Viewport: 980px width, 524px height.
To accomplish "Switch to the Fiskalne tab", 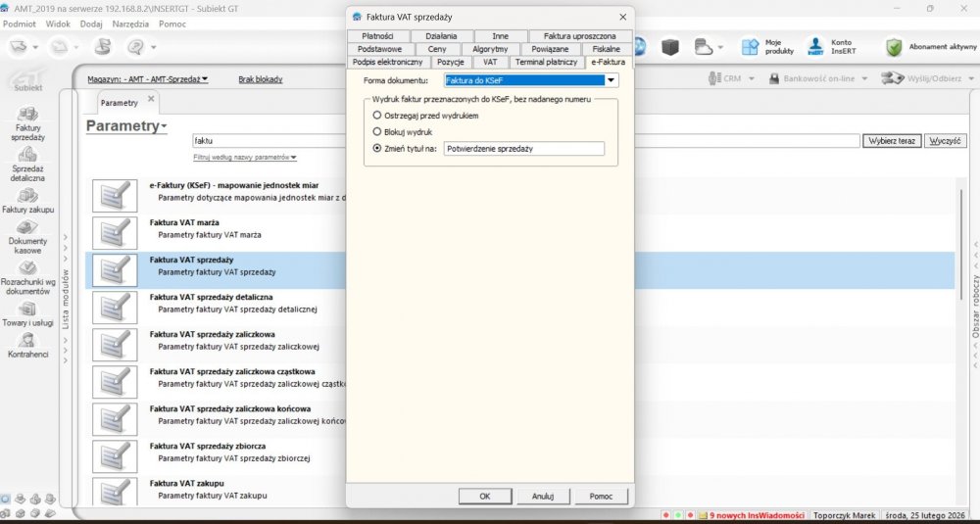I will pyautogui.click(x=607, y=49).
